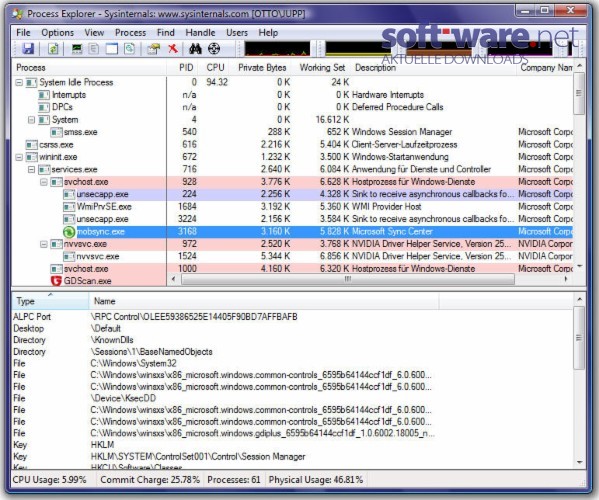
Task: Open the Process menu
Action: coord(131,33)
